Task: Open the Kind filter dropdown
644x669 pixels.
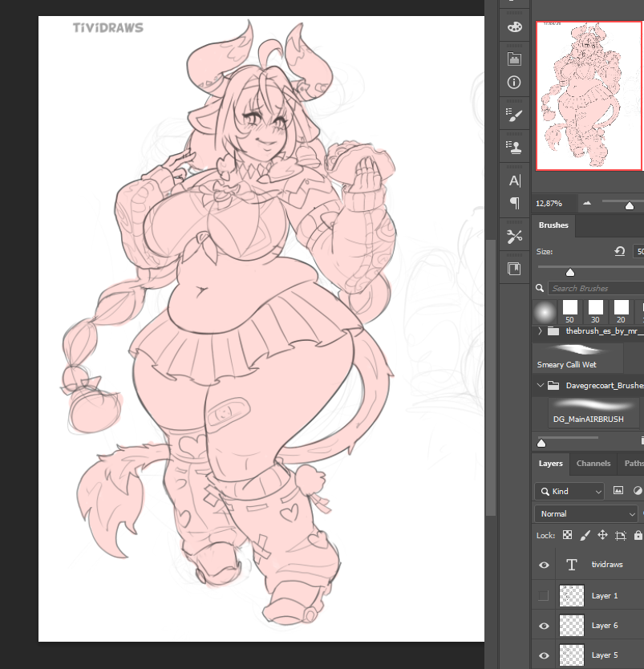Action: (x=569, y=491)
